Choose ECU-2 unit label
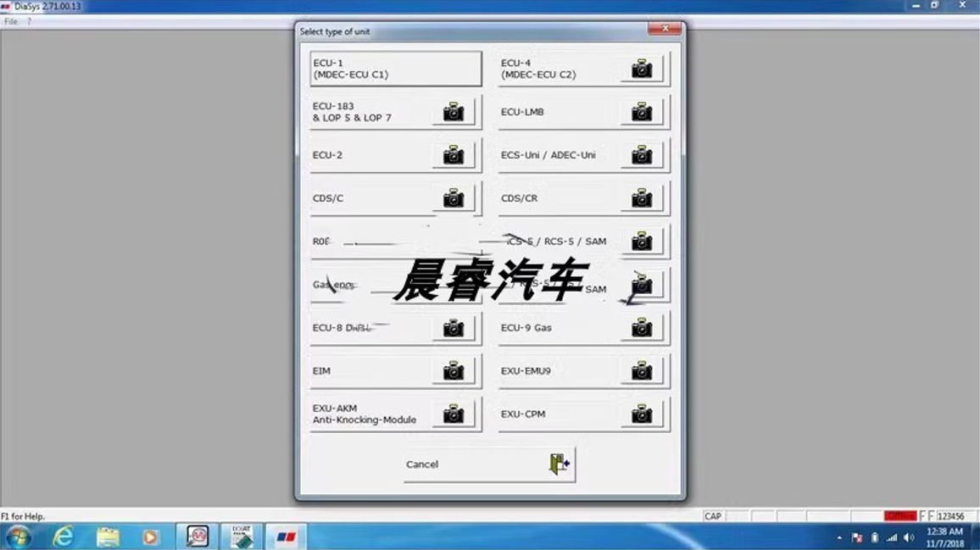Viewport: 980px width, 550px height. point(327,155)
